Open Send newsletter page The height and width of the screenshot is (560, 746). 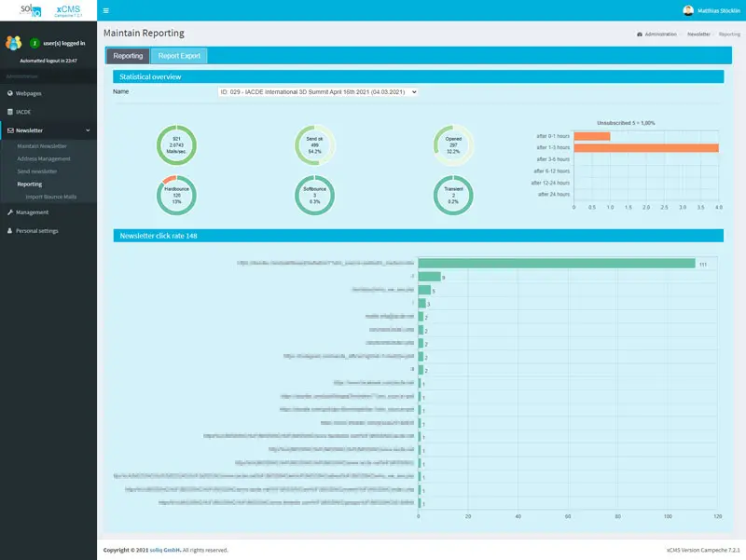click(37, 171)
